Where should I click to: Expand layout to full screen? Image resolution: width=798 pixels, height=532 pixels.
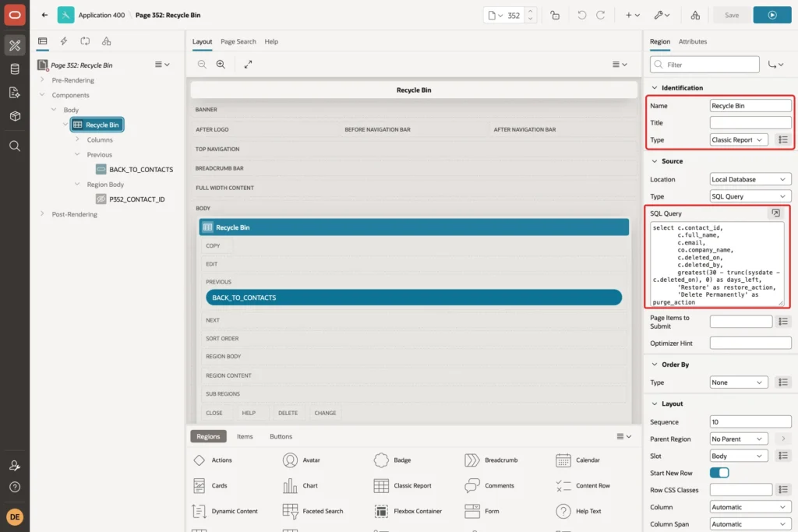click(x=248, y=64)
